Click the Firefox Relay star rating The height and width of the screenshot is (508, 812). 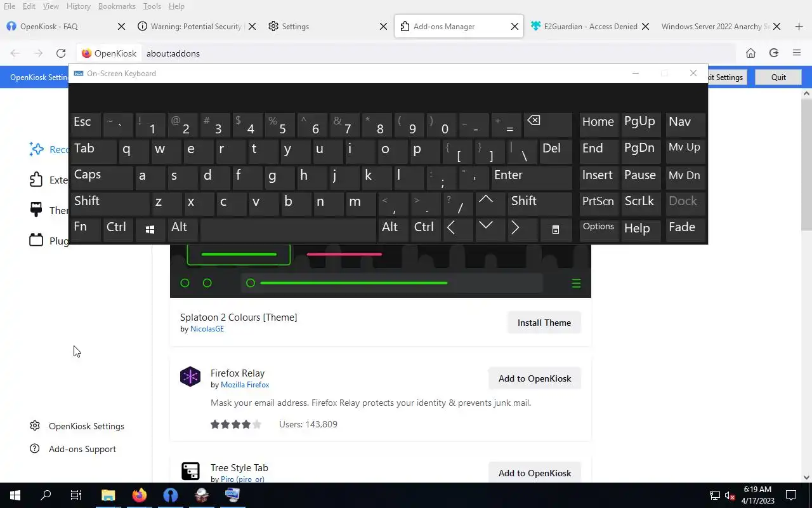pyautogui.click(x=236, y=424)
